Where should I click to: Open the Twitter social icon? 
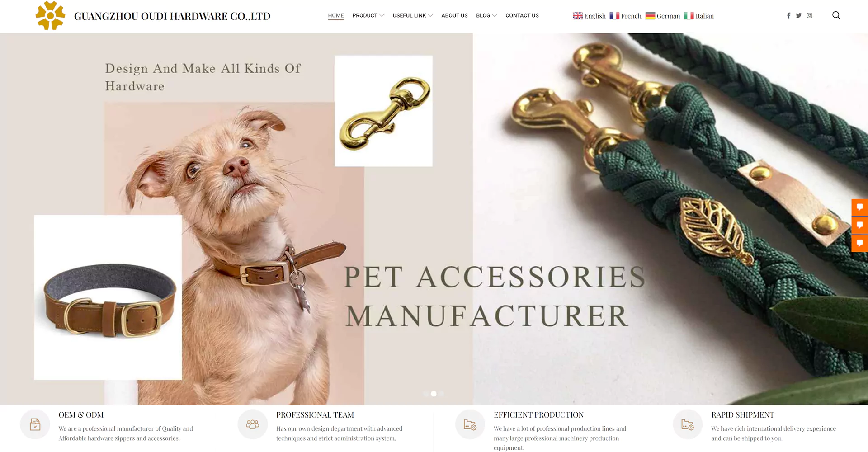click(799, 15)
